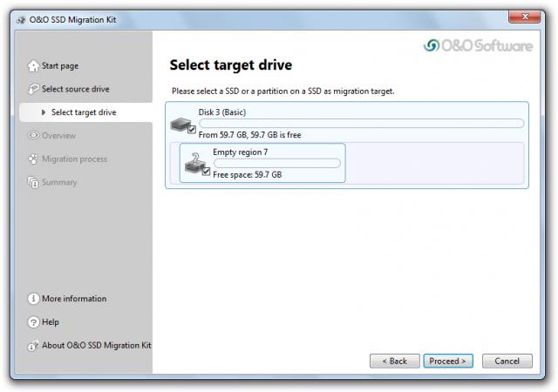Go to Select source drive step
The height and width of the screenshot is (392, 558).
pyautogui.click(x=76, y=89)
